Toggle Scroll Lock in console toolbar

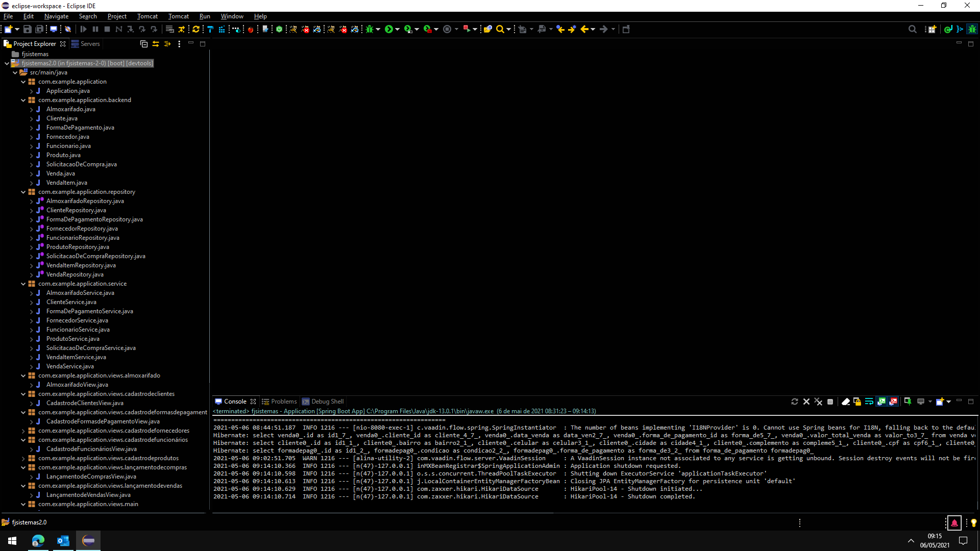pyautogui.click(x=857, y=402)
